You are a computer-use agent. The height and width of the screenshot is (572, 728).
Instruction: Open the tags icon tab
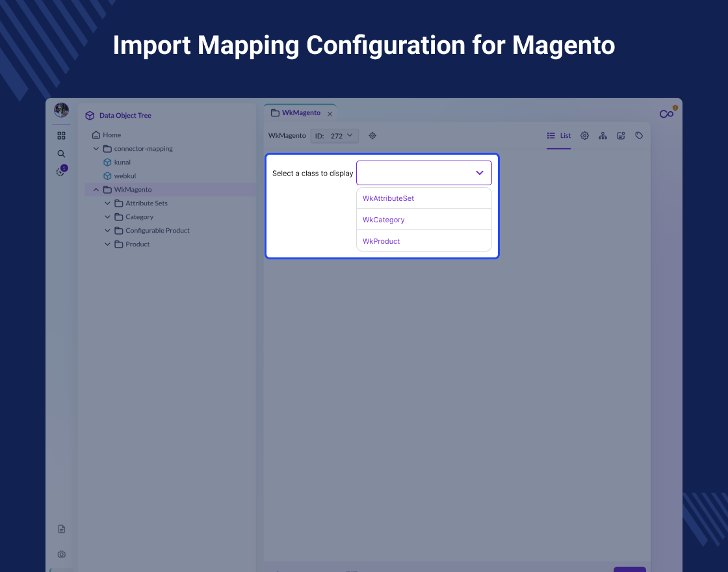(x=639, y=136)
